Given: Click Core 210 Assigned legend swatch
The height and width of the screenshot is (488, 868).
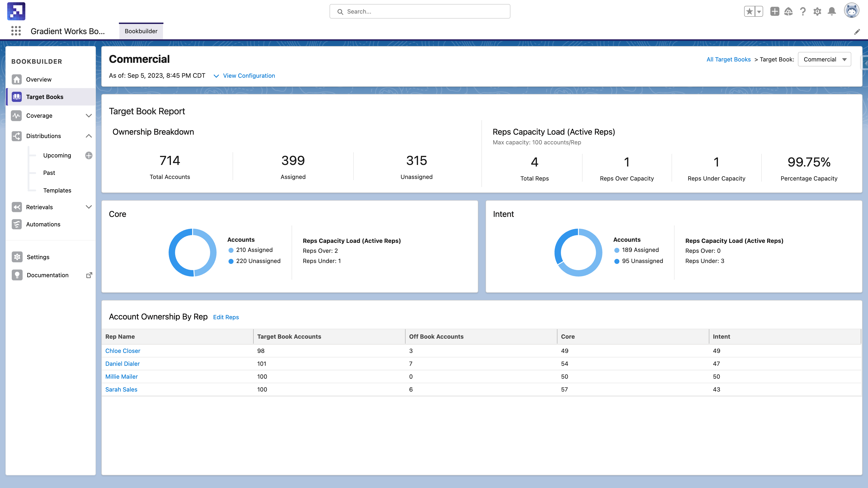Looking at the screenshot, I should [231, 250].
